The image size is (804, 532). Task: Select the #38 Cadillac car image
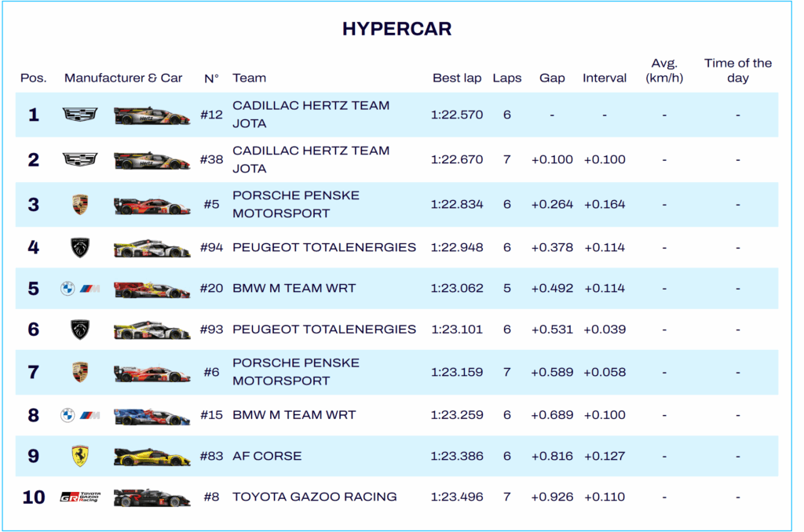[x=152, y=160]
